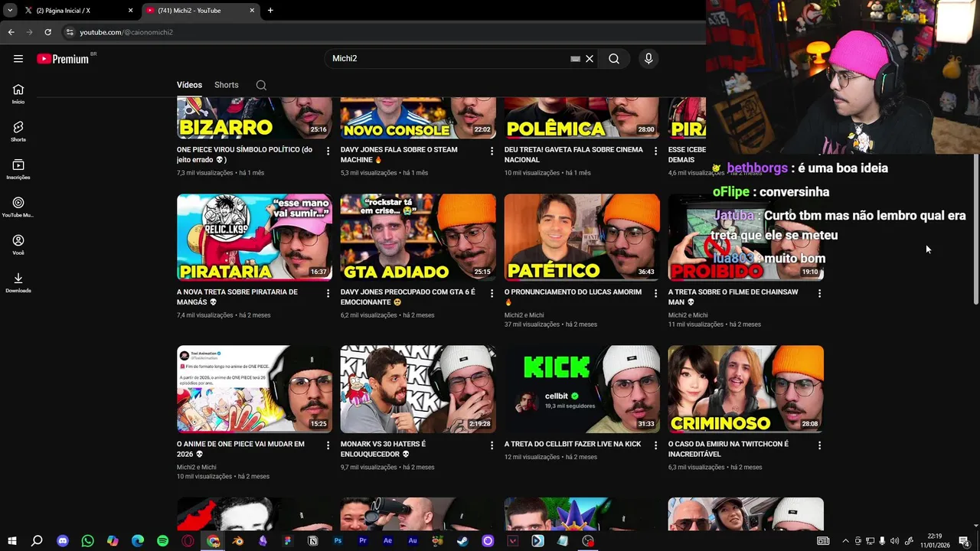
Task: Open video MONARK VS 30 HATERS É ENLOUQUECEDOR
Action: click(x=383, y=448)
